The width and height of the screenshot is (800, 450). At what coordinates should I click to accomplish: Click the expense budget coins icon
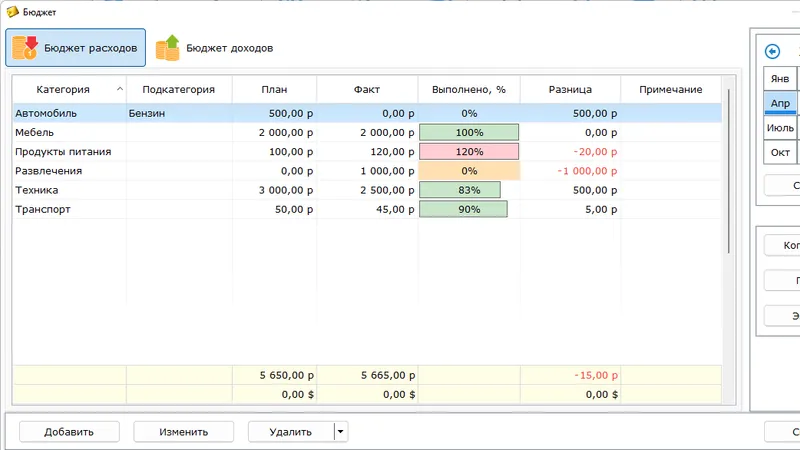pos(26,47)
